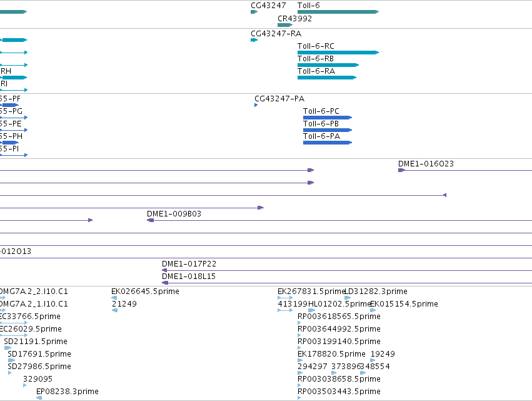Viewport: 532px width, 401px height.
Task: Select the 19249 feature label
Action: coord(383,354)
